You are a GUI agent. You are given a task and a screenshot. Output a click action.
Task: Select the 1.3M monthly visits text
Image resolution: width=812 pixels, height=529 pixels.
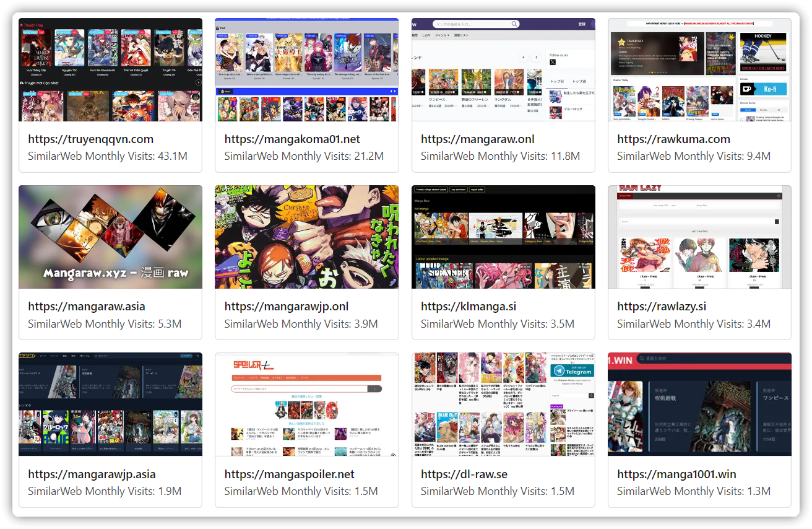pyautogui.click(x=694, y=491)
